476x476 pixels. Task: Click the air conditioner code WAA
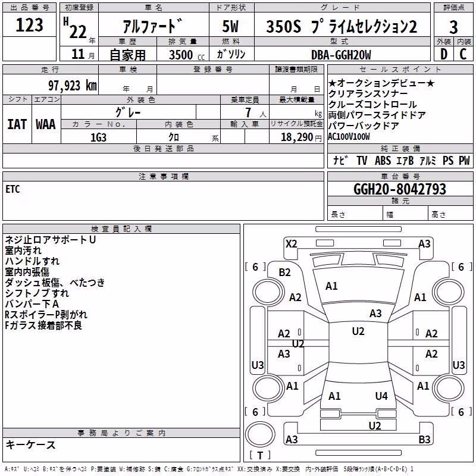(x=46, y=124)
